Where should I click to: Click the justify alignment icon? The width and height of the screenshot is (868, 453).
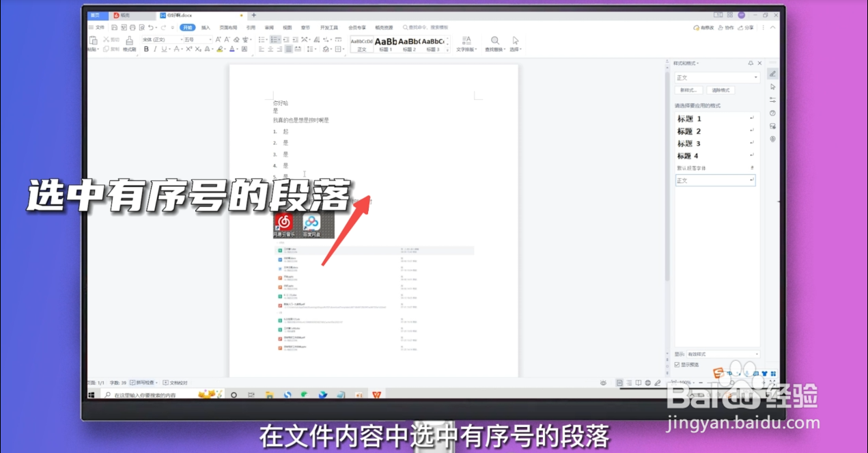coord(289,49)
